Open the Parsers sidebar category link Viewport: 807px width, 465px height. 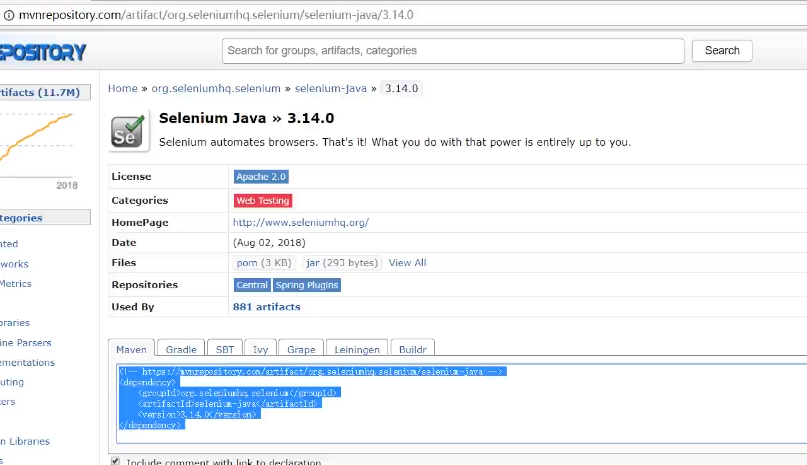tap(26, 342)
